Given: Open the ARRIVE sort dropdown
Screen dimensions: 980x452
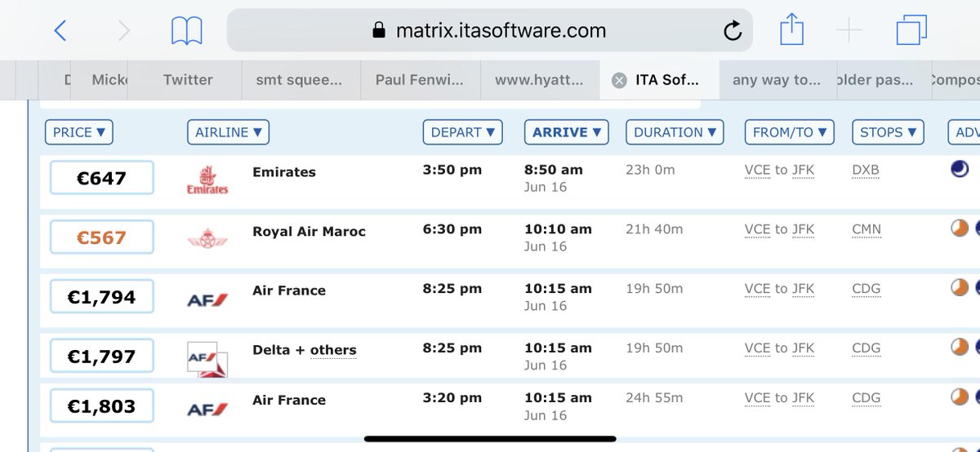Looking at the screenshot, I should (566, 132).
